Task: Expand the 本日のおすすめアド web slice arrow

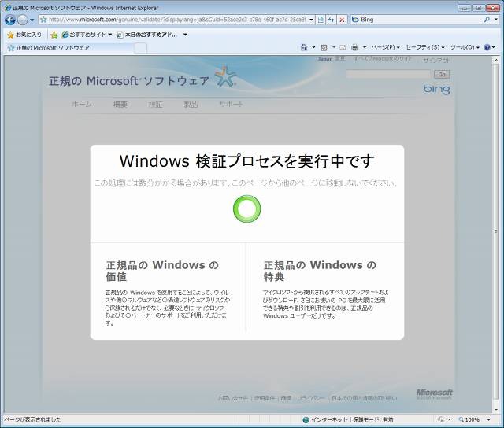Action: click(186, 35)
